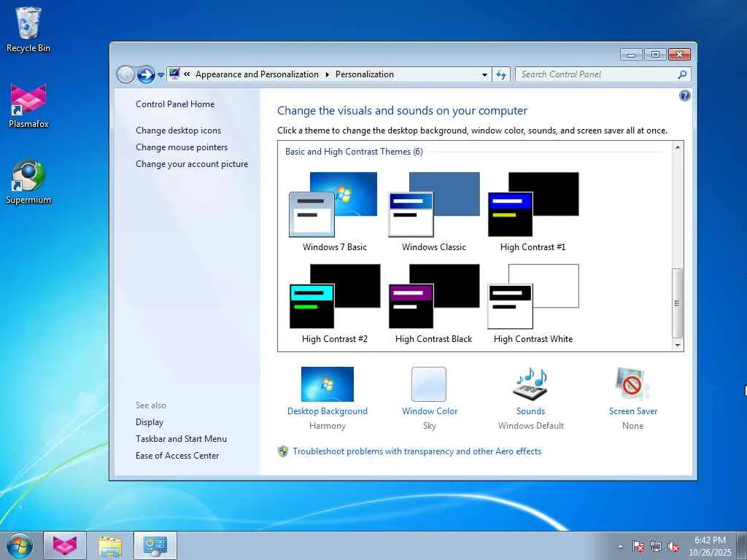747x560 pixels.
Task: Open Change desktop icons link
Action: click(178, 130)
